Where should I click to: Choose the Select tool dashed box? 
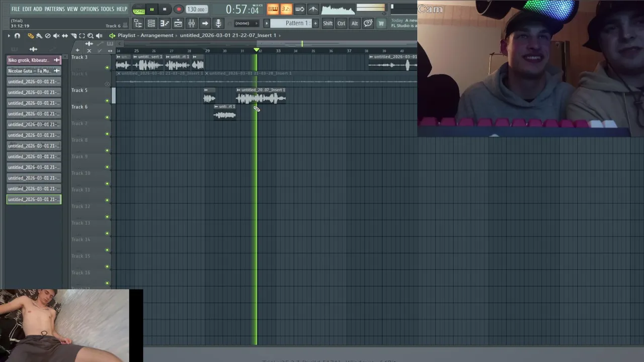tap(82, 36)
